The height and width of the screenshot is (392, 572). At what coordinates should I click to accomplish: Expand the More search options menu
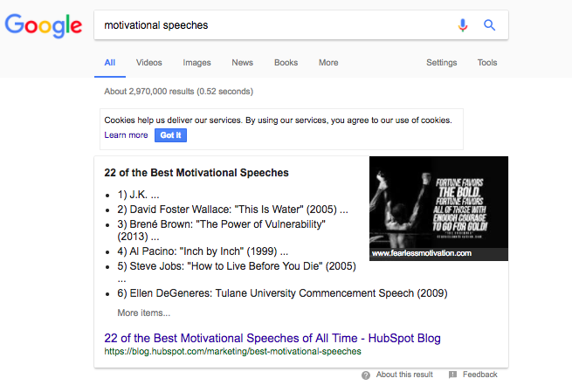[328, 63]
